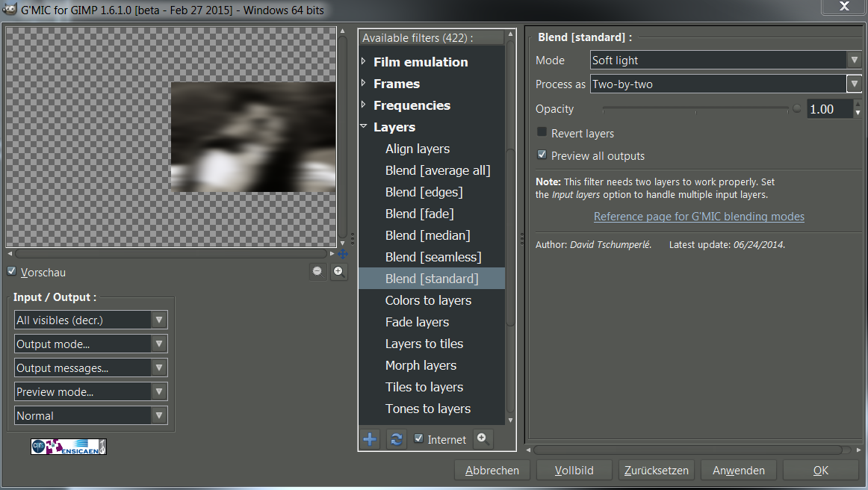Decrease Opacity with down stepper arrow
Screen dimensions: 868x490
pos(858,114)
